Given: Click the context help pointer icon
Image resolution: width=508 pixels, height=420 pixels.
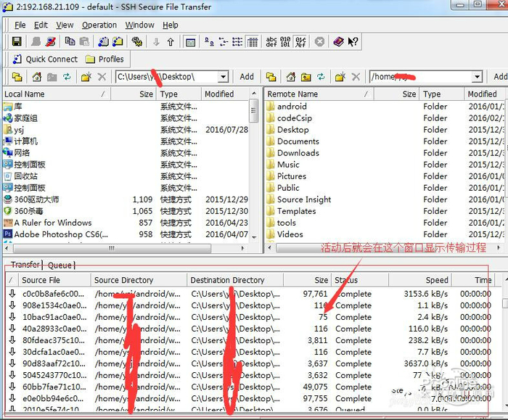Looking at the screenshot, I should pos(353,42).
